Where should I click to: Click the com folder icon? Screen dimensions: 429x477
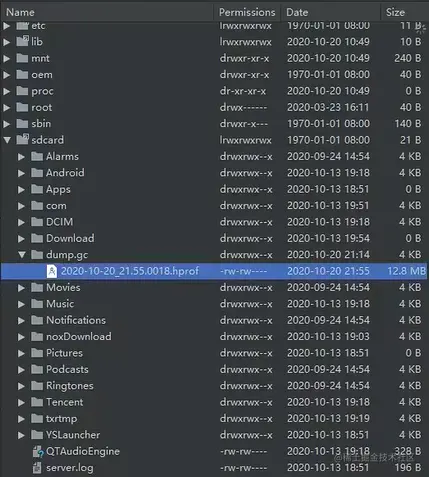(37, 205)
